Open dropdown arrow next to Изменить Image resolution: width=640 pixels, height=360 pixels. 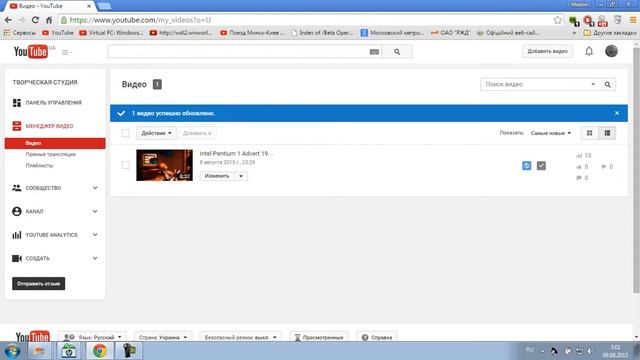pos(241,176)
